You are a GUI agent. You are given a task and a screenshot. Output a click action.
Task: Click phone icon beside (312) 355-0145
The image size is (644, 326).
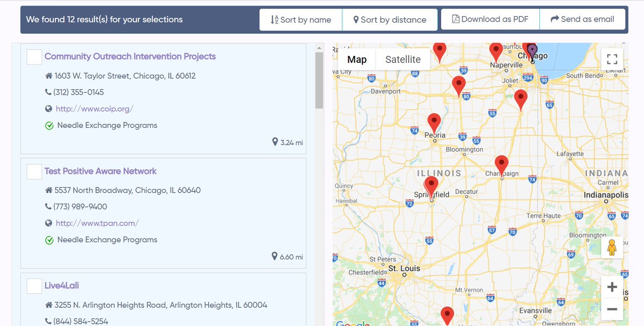48,92
